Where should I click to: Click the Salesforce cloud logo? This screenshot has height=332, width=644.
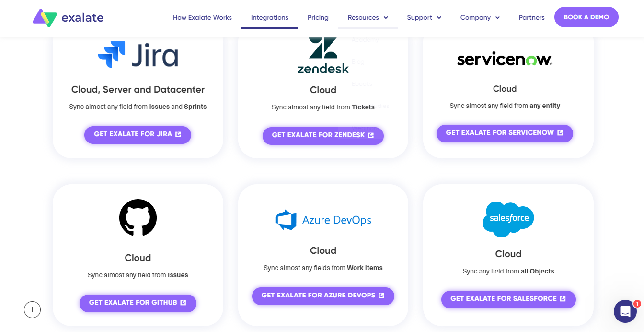click(x=508, y=219)
